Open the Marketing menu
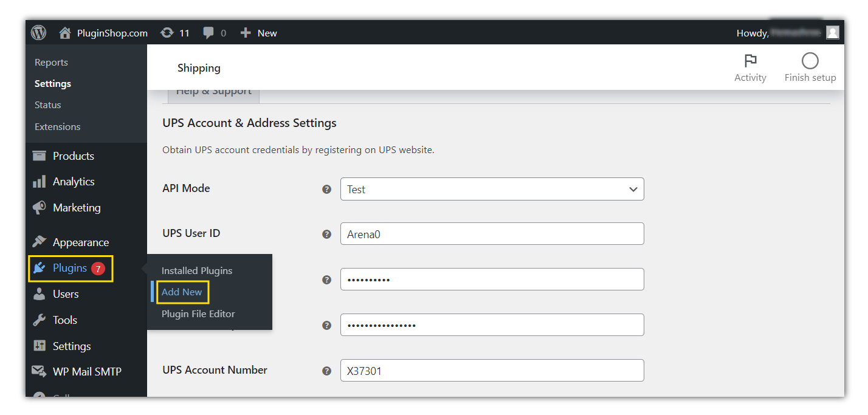The image size is (868, 415). 77,207
